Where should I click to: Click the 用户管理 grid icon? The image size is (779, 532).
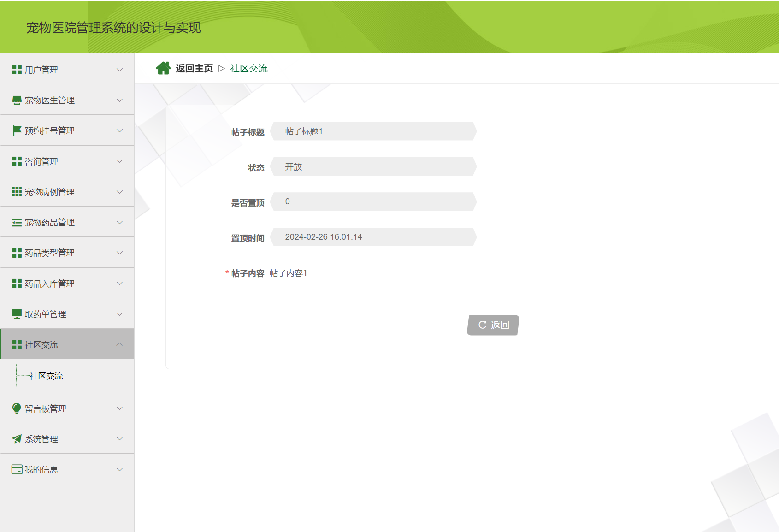[17, 70]
